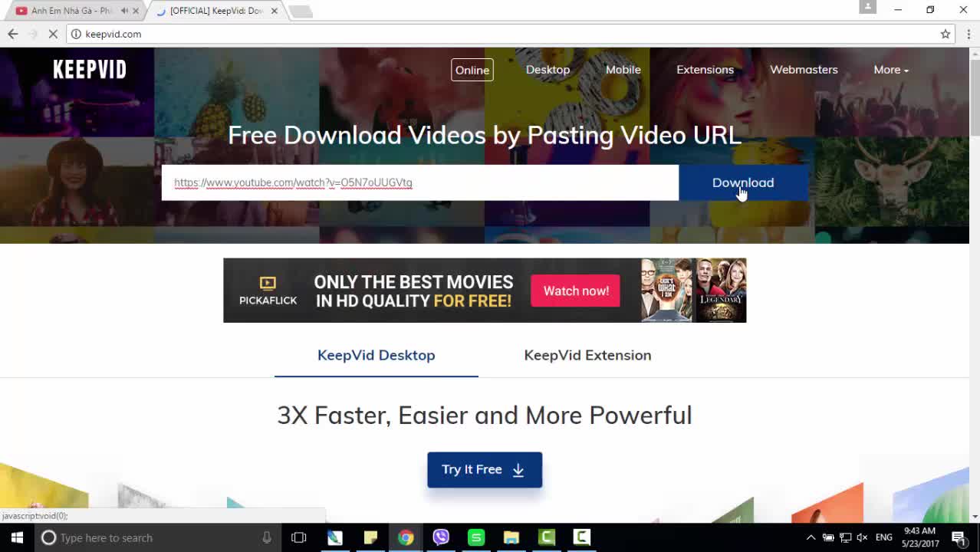980x552 pixels.
Task: Switch to the KeepVid Desktop tab
Action: pyautogui.click(x=377, y=355)
